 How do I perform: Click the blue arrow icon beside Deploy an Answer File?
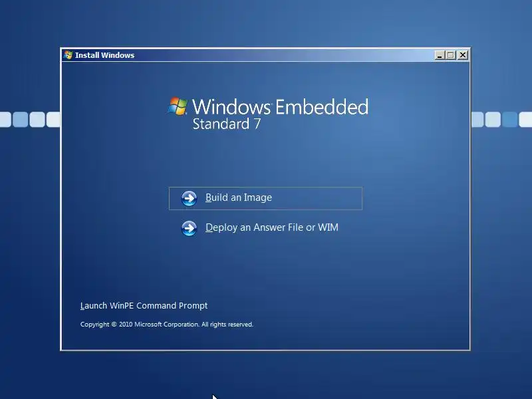pos(189,228)
